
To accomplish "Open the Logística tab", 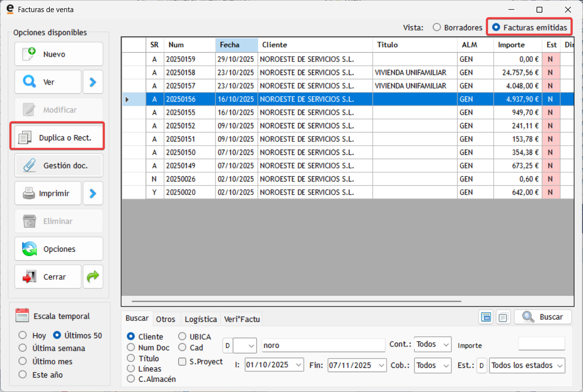I will click(x=201, y=319).
